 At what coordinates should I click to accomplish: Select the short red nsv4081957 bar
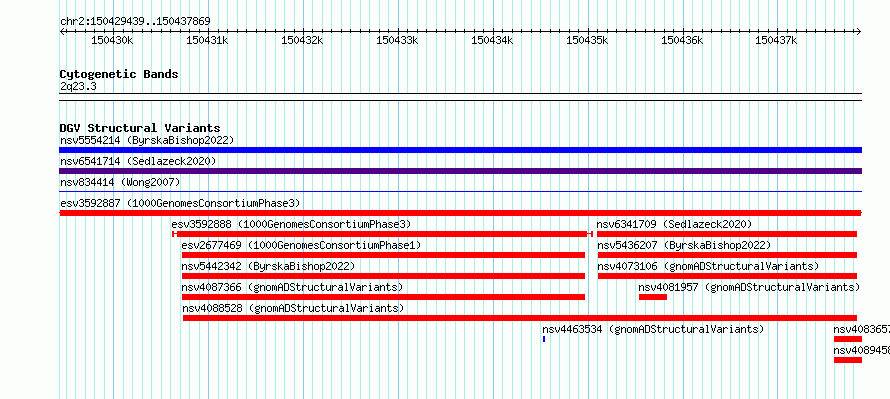653,297
